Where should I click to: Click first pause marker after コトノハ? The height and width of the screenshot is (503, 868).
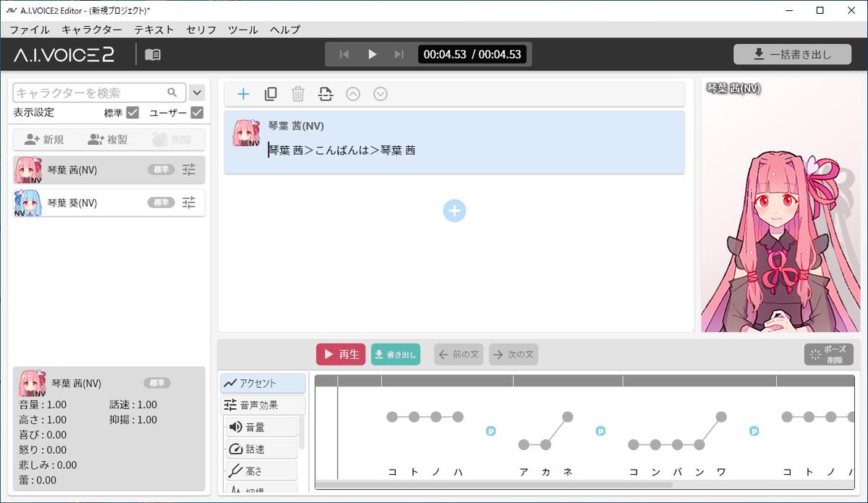tap(491, 431)
